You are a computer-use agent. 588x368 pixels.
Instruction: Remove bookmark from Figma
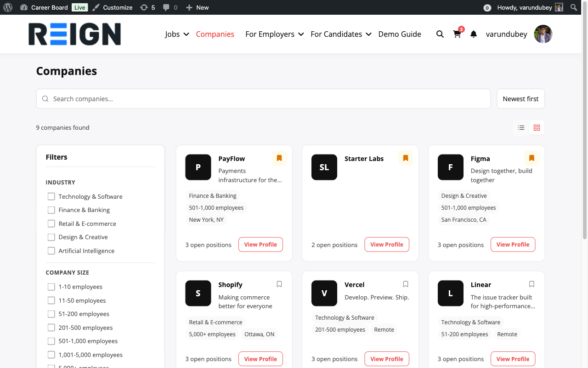531,158
